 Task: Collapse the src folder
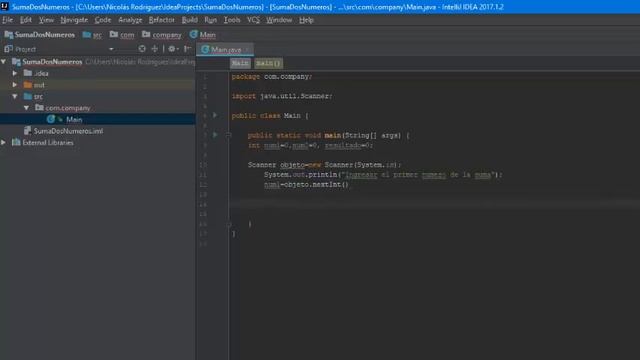tap(15, 96)
